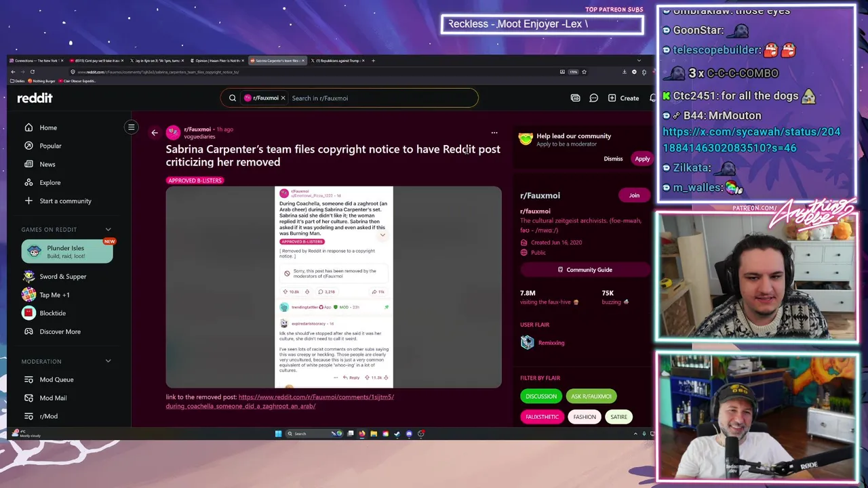
Task: Open r/Mod in the sidebar
Action: pyautogui.click(x=41, y=416)
